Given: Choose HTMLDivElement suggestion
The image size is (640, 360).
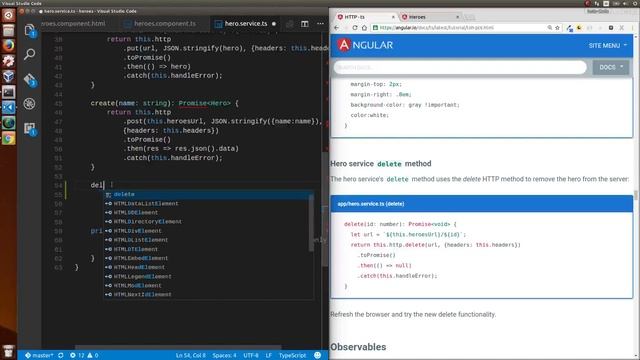Looking at the screenshot, I should [x=208, y=231].
